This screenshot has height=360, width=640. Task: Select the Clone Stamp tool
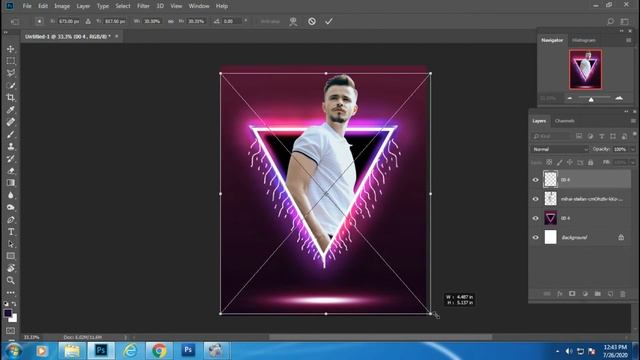[11, 146]
